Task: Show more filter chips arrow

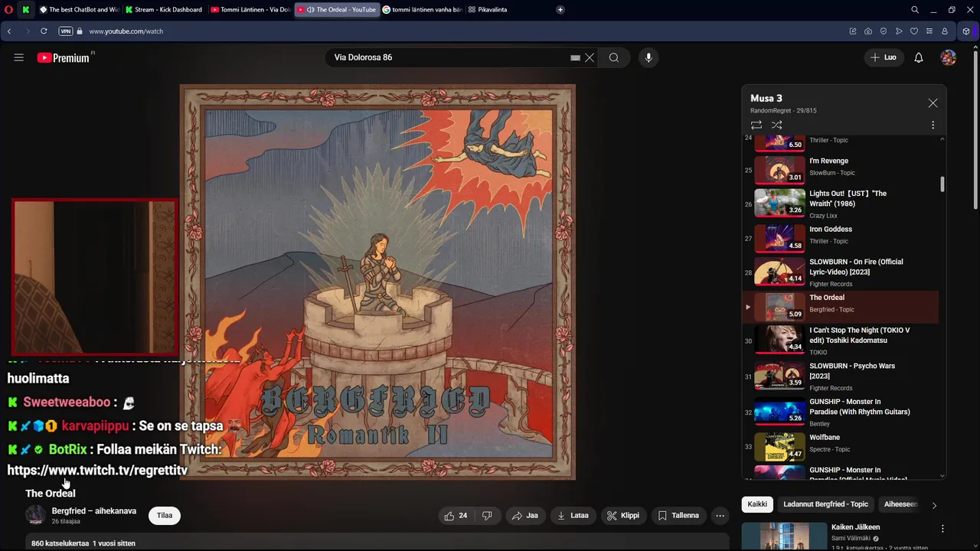Action: (934, 505)
